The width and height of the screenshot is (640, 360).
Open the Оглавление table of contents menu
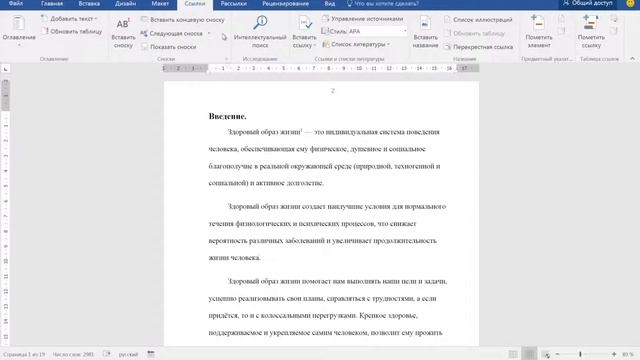point(19,31)
